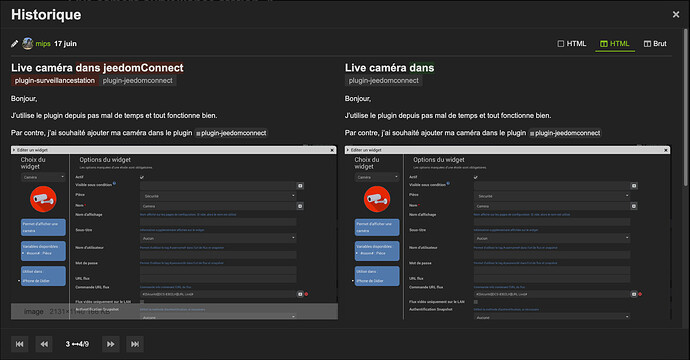Switch to the Brut raw view

655,44
